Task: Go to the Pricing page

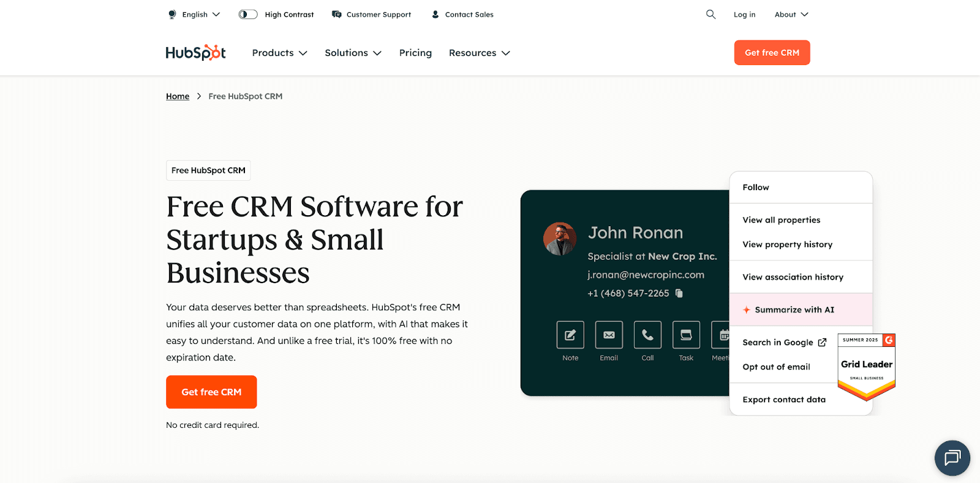Action: pyautogui.click(x=415, y=53)
